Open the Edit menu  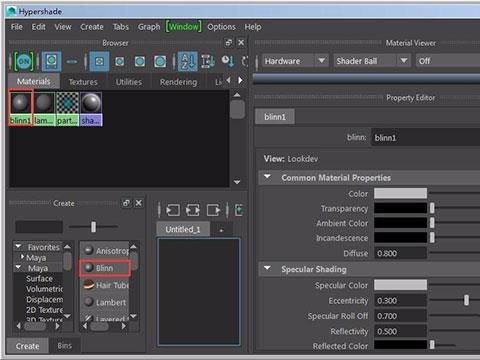tap(38, 27)
